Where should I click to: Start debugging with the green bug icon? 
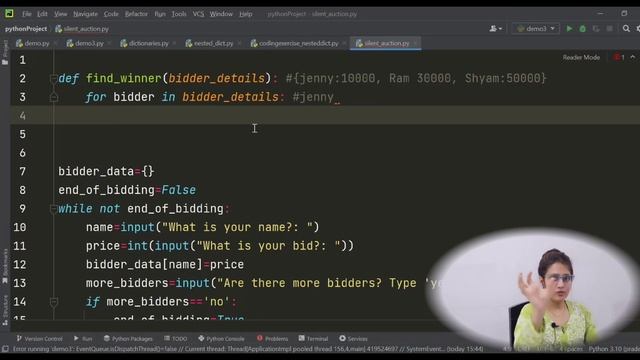click(582, 29)
